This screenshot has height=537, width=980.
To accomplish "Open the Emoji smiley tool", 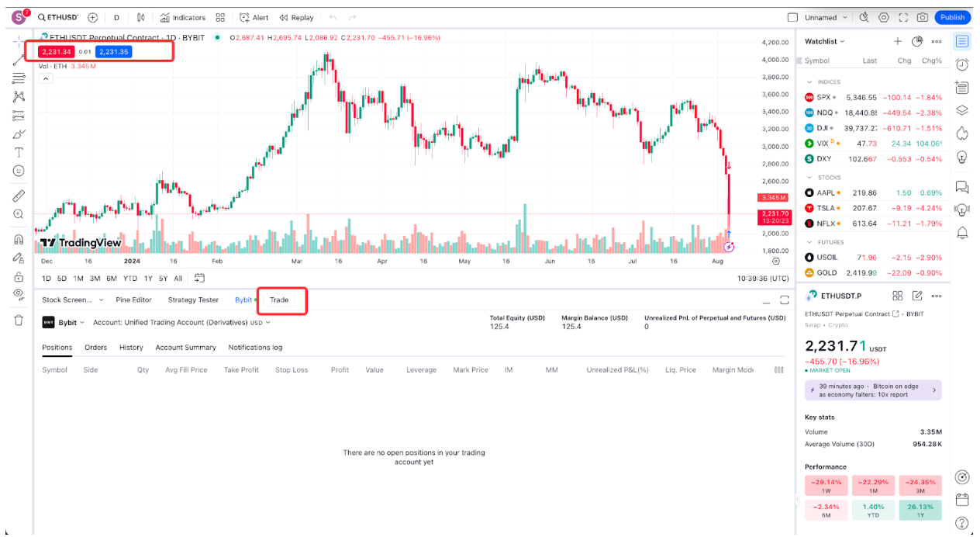I will (19, 171).
